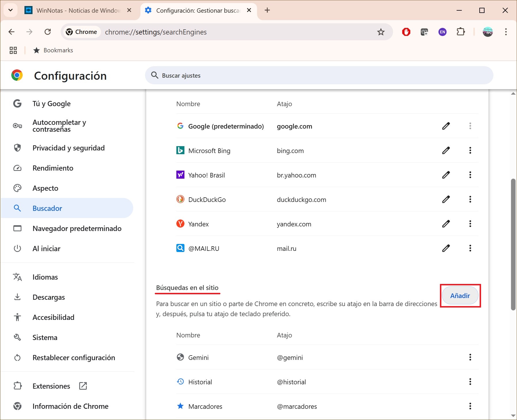Click the EN language extension icon
The image size is (517, 420).
point(442,32)
